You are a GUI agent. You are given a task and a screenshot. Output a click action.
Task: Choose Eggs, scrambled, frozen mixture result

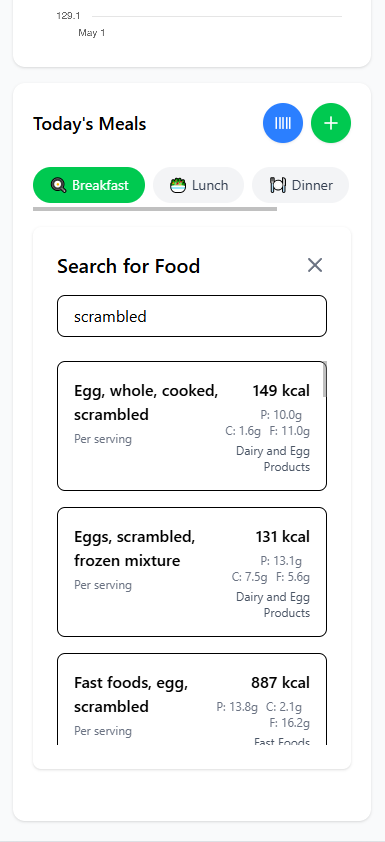(x=192, y=572)
